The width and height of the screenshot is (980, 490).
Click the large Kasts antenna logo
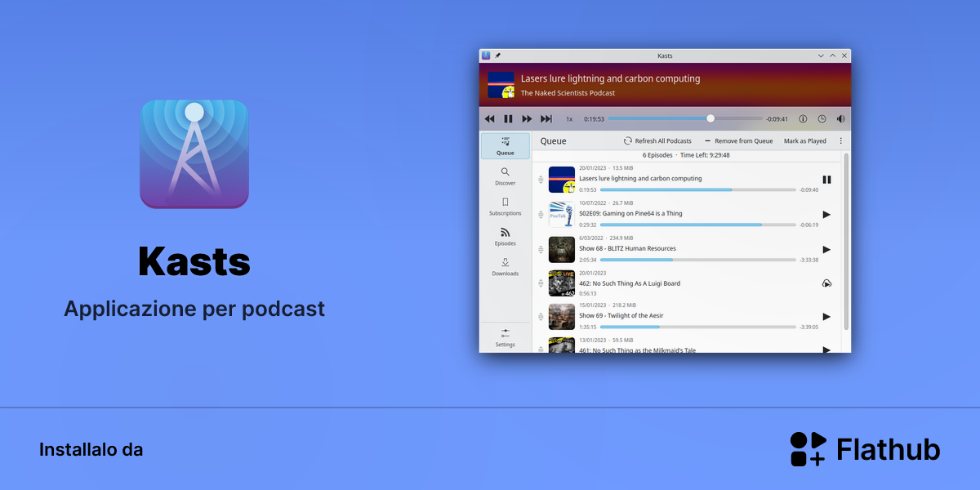(194, 154)
